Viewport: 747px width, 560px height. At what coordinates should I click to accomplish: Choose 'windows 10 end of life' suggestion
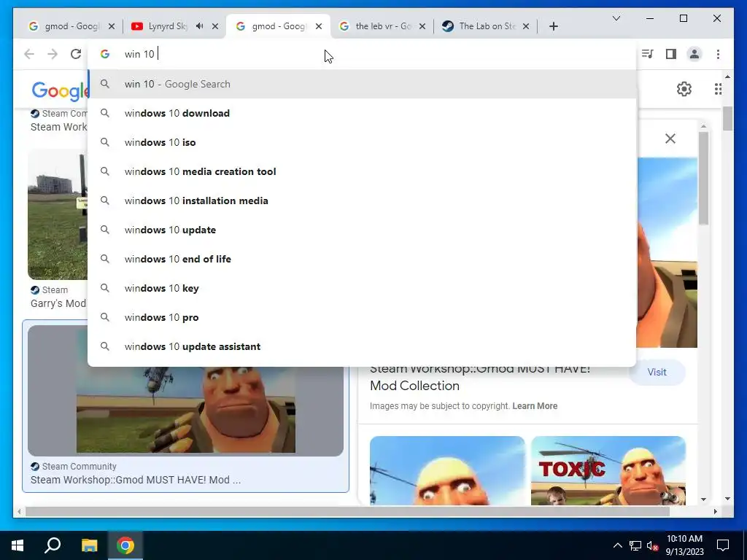(x=362, y=259)
